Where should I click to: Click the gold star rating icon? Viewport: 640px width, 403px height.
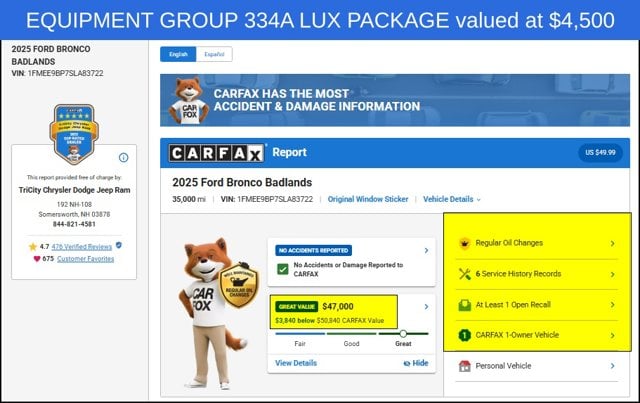tap(33, 247)
